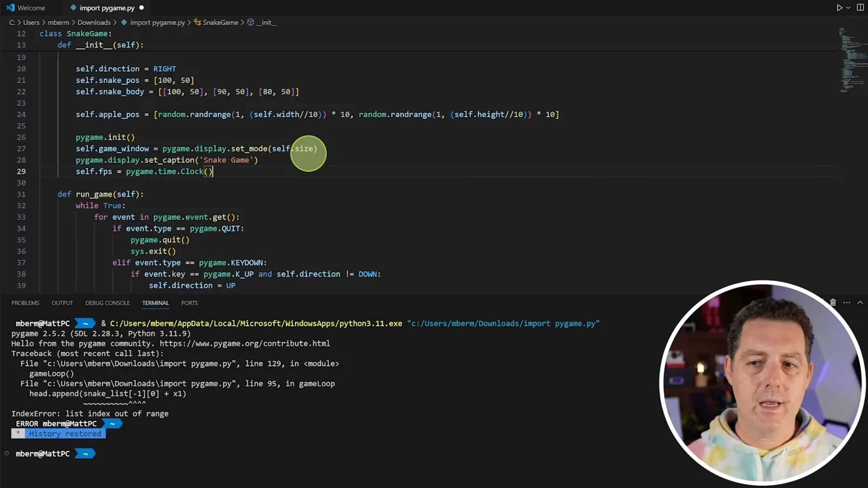
Task: Click the __init__ method symbol icon
Action: click(x=251, y=22)
